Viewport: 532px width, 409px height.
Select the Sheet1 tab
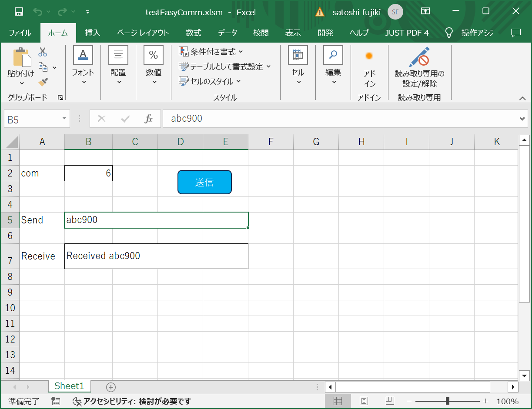pyautogui.click(x=69, y=386)
